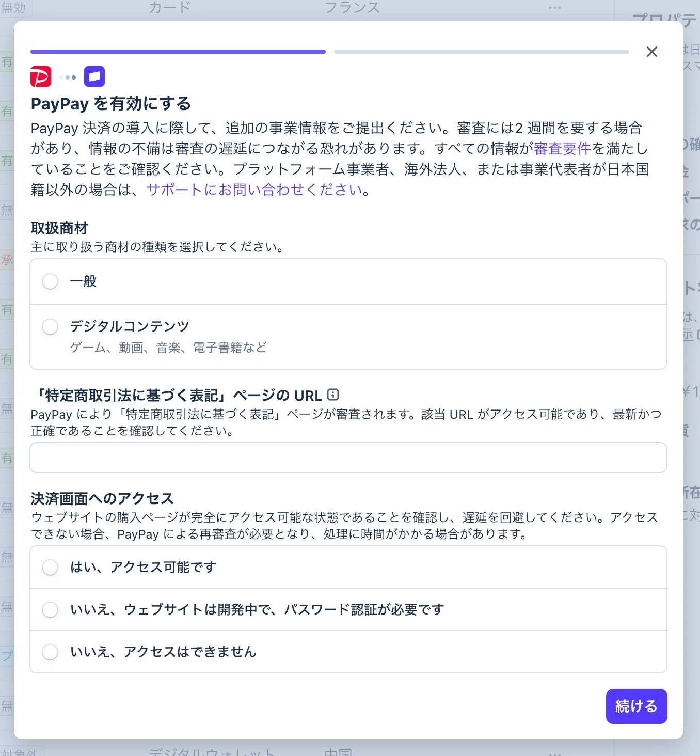The width and height of the screenshot is (700, 756).
Task: Click the info icon beside URL heading
Action: [333, 395]
